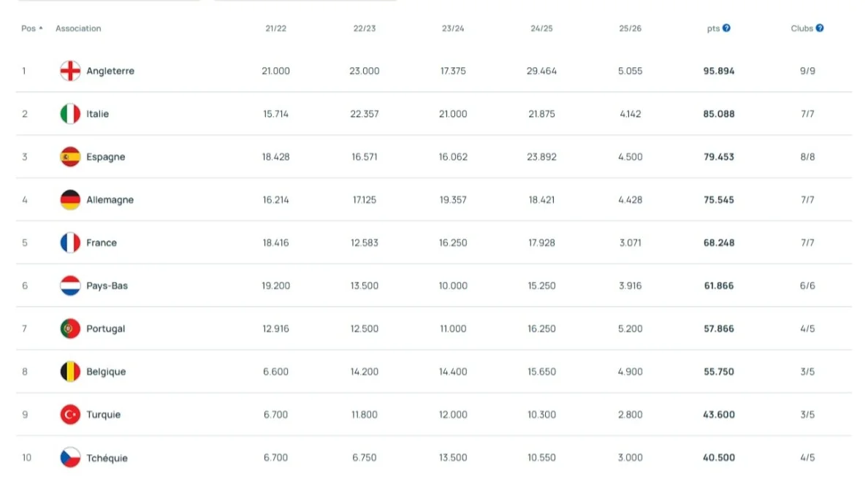Click the Portugal flag icon
The height and width of the screenshot is (479, 868).
tap(70, 329)
